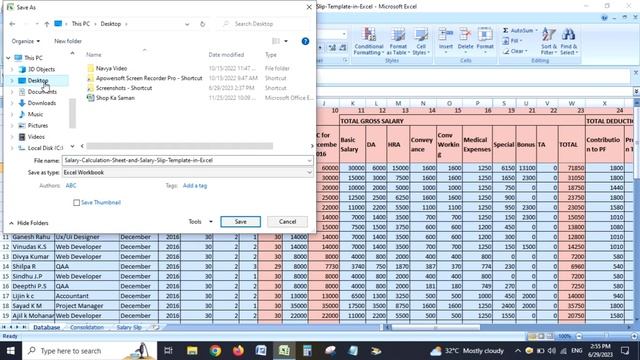The height and width of the screenshot is (360, 640).
Task: Click the zoom in plus button in Excel
Action: pos(634,336)
